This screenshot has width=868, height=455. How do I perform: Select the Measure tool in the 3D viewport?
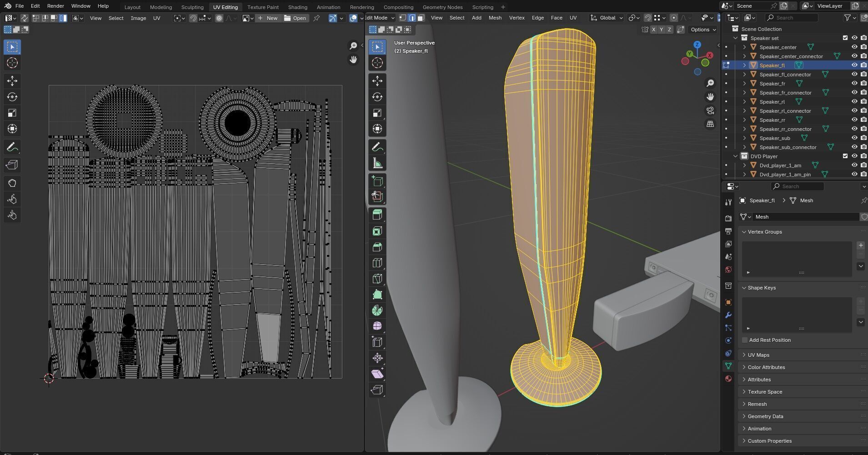click(377, 163)
